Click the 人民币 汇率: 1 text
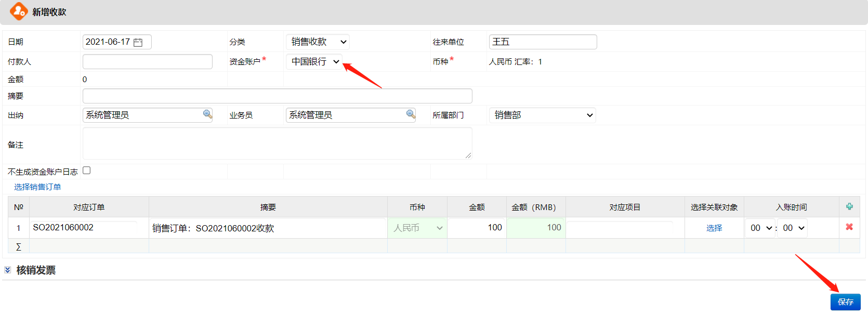This screenshot has height=313, width=868. 516,61
